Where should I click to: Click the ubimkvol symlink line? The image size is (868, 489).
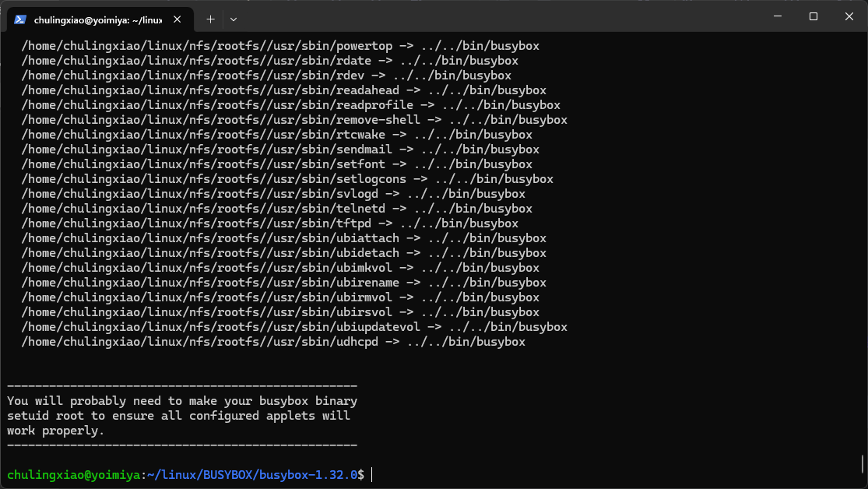pos(280,268)
